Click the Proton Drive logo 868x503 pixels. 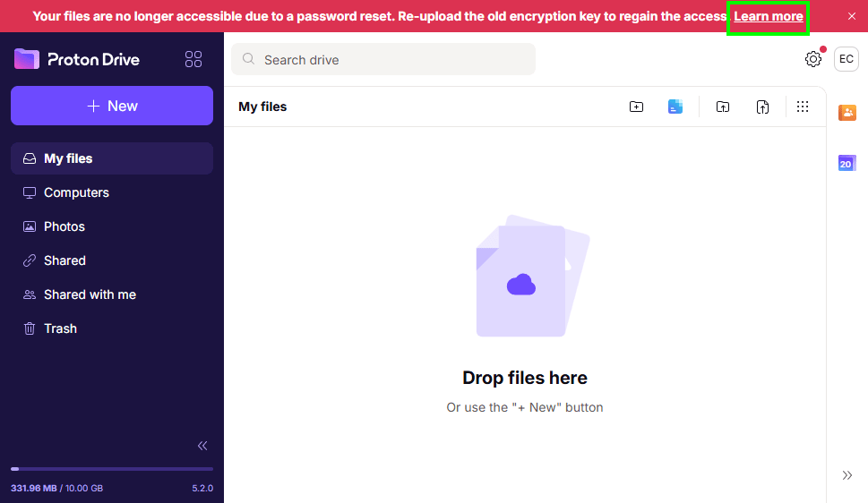tap(77, 59)
